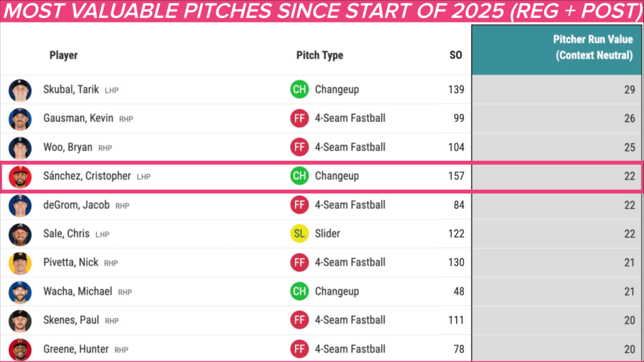Open the Skubal, Tarik player link
The height and width of the screenshot is (362, 644).
coord(71,90)
